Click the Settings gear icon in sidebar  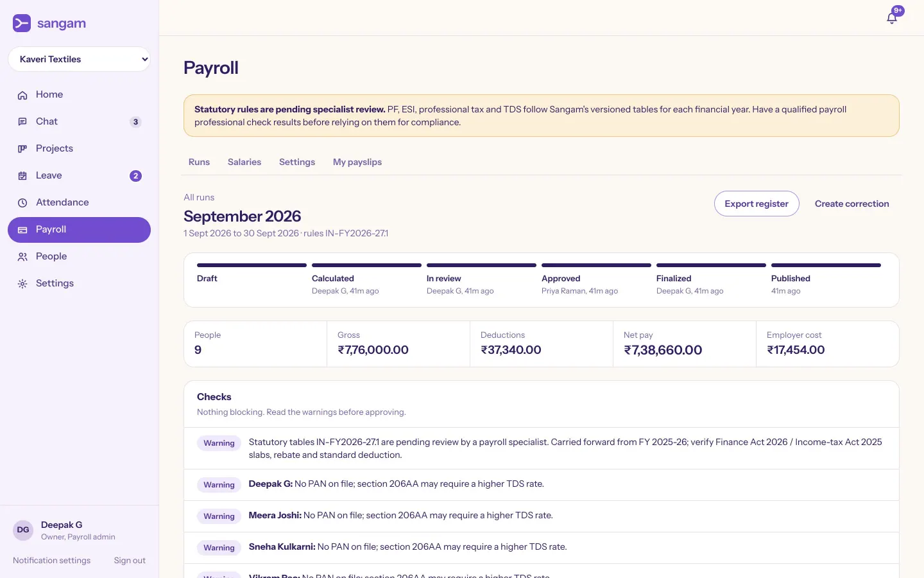[x=22, y=284]
